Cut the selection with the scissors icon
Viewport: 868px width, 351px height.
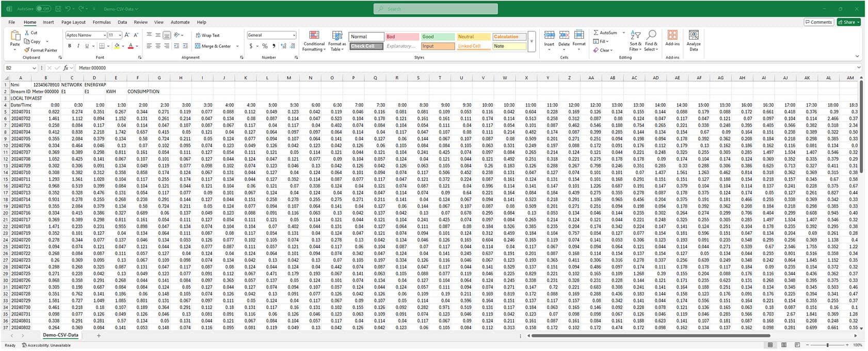27,32
